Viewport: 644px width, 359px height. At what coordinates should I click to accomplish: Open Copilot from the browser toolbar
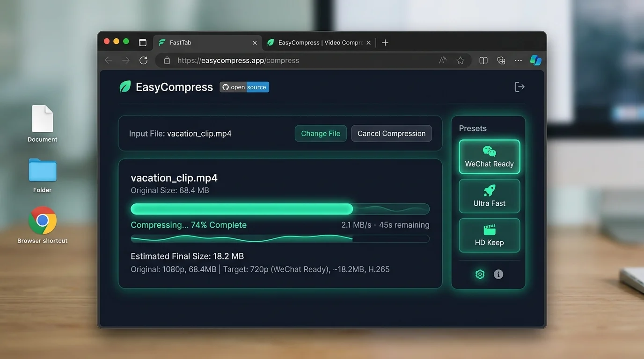click(535, 60)
